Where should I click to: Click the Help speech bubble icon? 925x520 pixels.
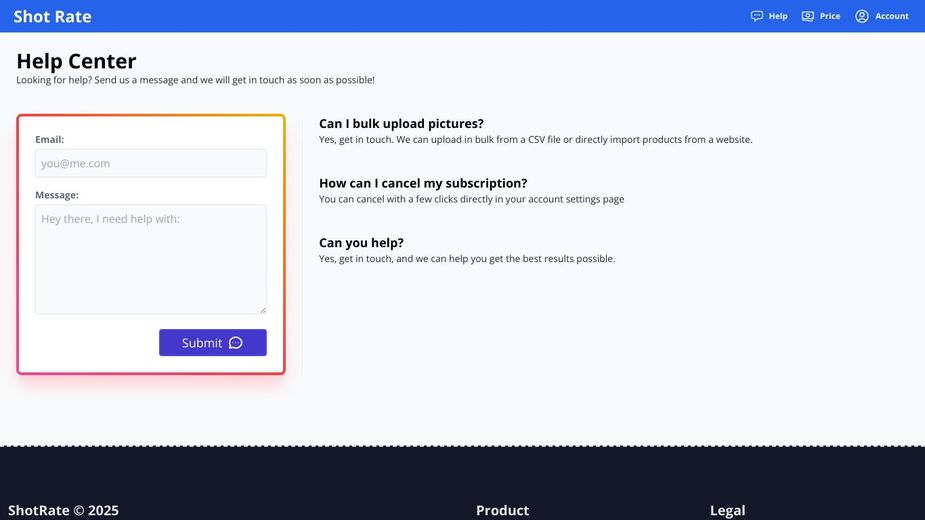pos(757,16)
